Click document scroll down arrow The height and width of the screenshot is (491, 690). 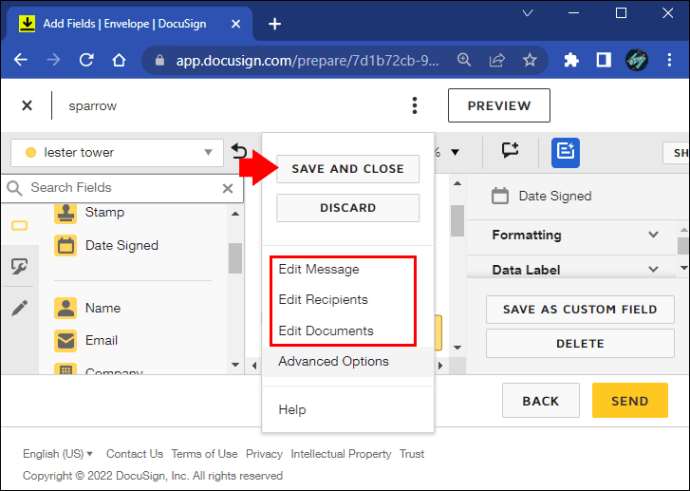click(457, 348)
